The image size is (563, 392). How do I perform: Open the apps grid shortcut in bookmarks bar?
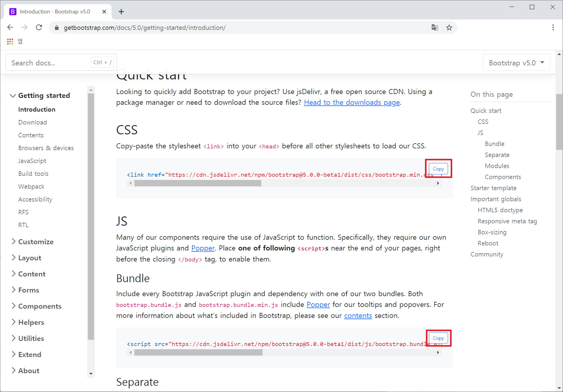point(10,41)
